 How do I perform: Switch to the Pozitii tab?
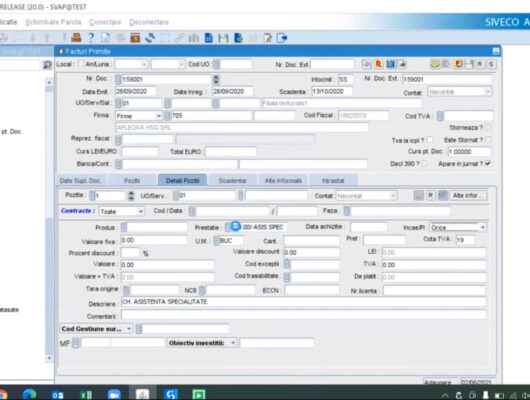tap(132, 181)
